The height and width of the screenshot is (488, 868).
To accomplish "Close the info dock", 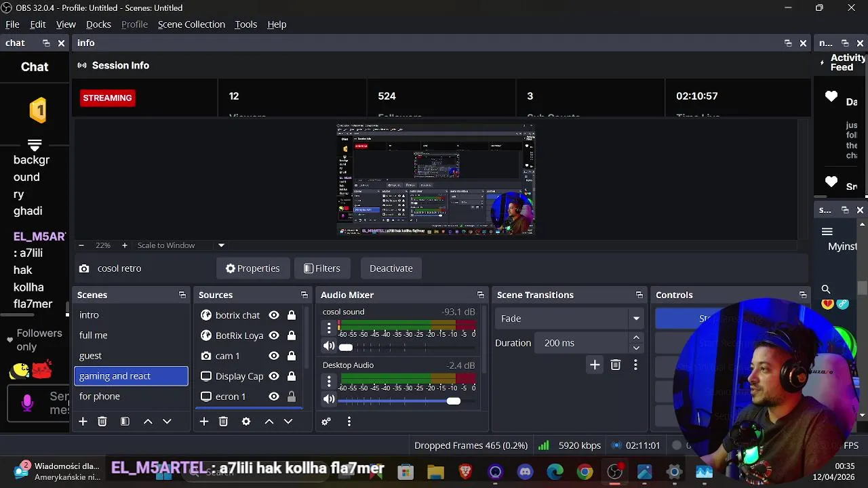I will [803, 43].
